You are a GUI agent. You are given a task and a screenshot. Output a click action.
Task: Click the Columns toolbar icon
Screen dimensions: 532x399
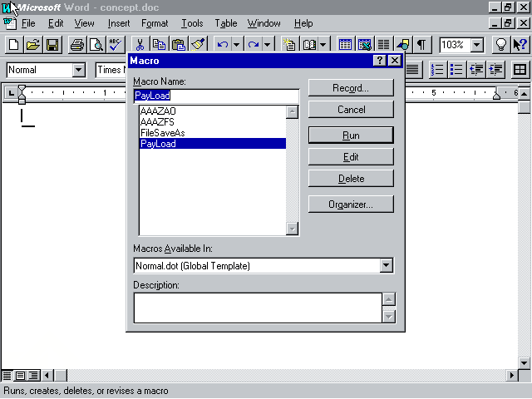384,44
